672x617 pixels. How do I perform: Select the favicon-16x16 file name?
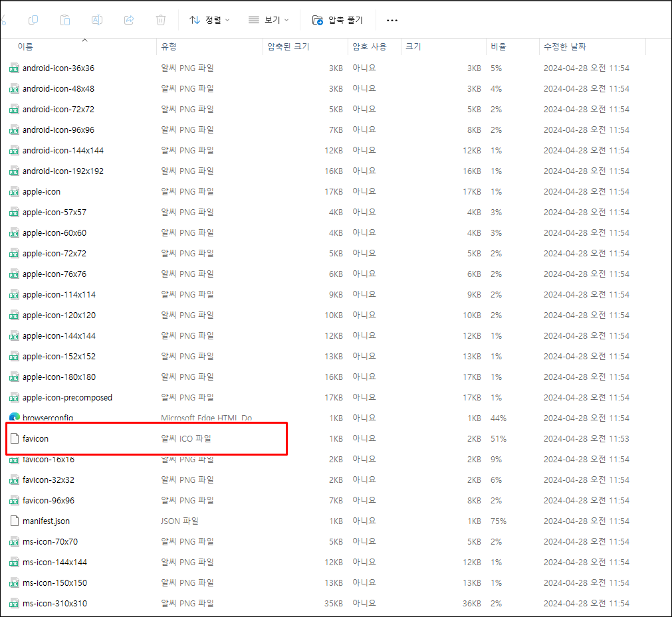tap(49, 460)
